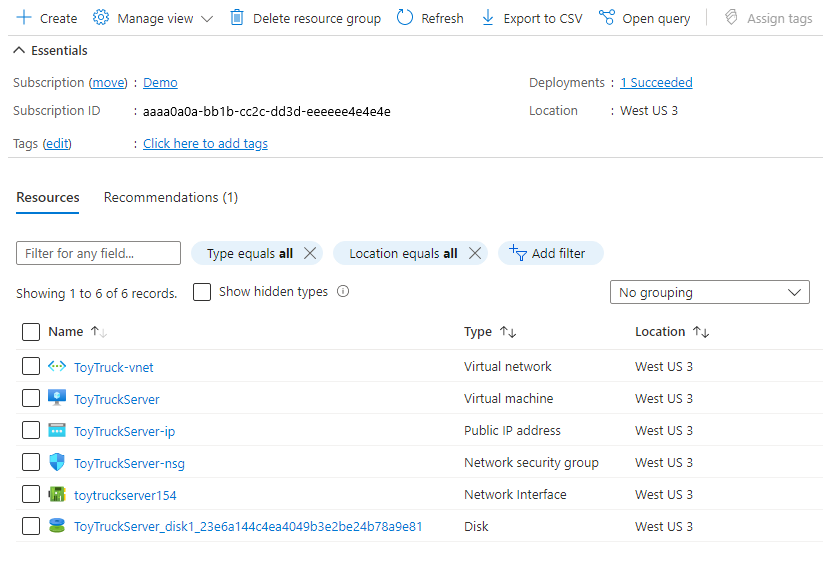823x561 pixels.
Task: Click the ToyTruck-vnet virtual network icon
Action: click(57, 366)
